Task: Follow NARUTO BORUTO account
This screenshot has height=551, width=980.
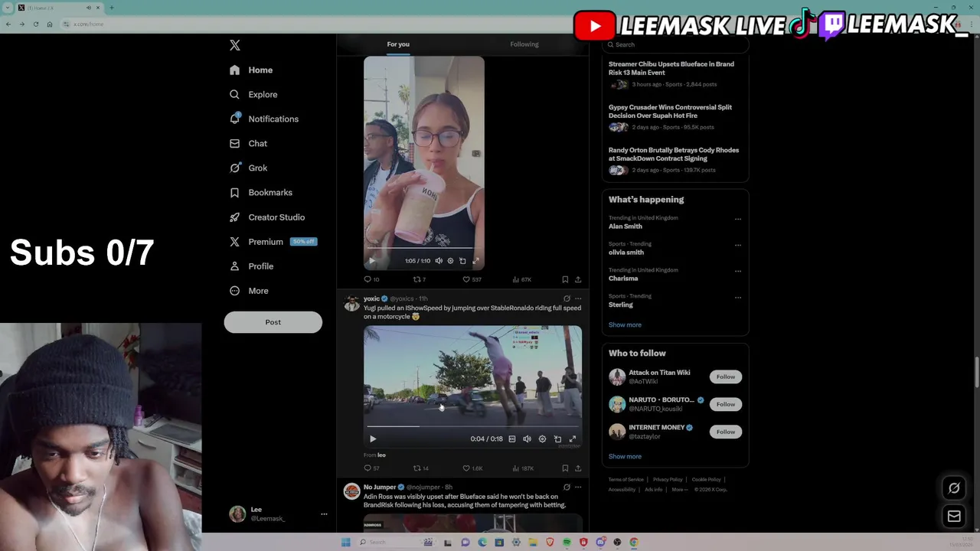Action: coord(726,404)
